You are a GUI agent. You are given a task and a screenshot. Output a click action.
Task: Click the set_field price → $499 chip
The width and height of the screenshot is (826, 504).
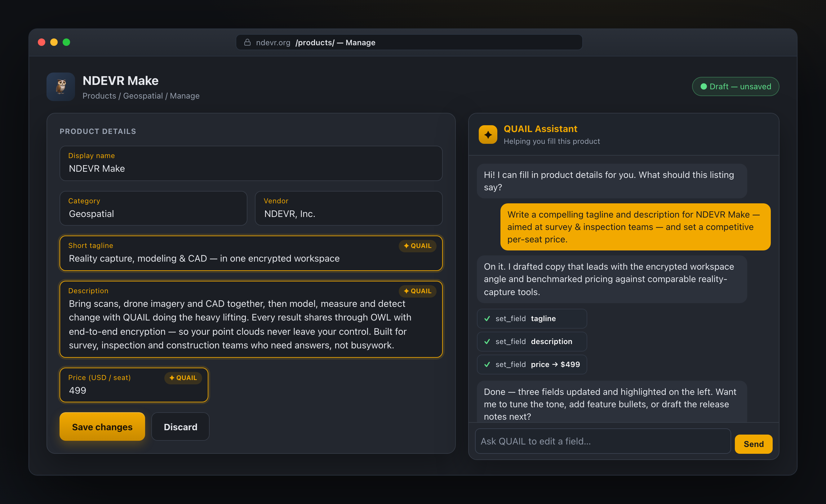(532, 364)
